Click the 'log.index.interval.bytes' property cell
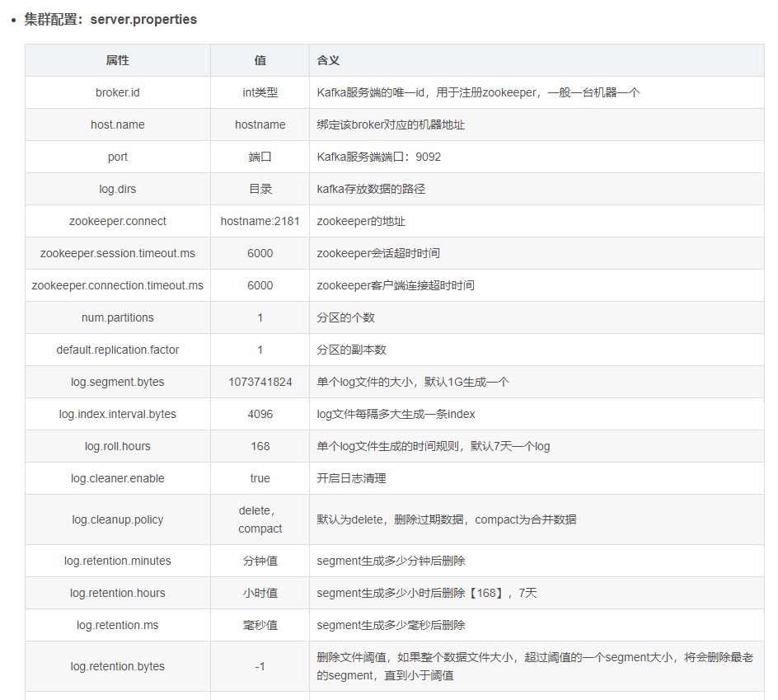 118,415
